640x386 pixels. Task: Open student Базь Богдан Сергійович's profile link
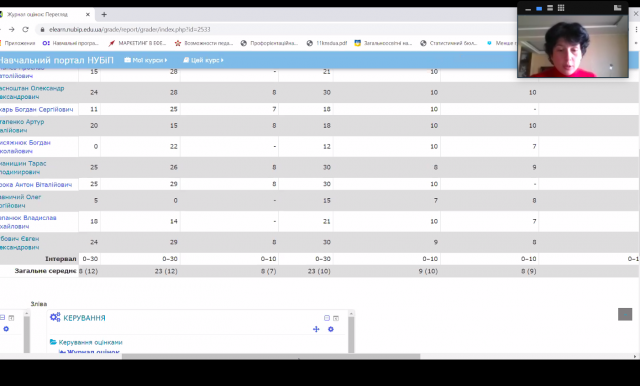37,109
